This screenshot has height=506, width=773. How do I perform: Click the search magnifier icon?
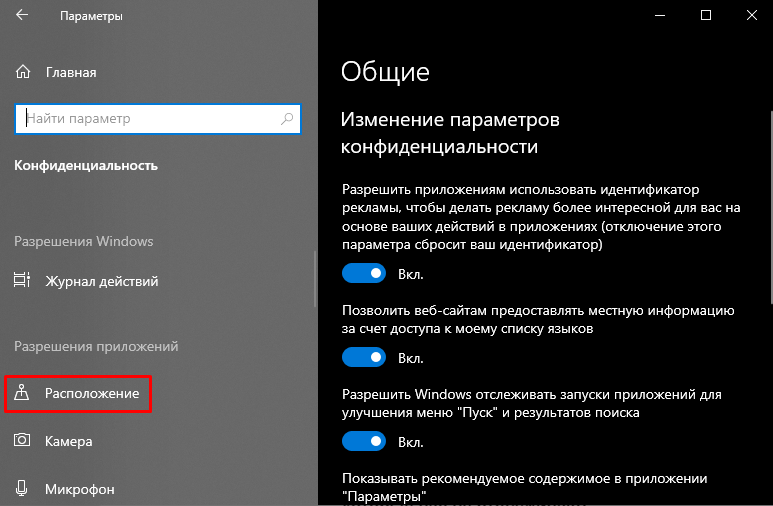click(x=287, y=118)
